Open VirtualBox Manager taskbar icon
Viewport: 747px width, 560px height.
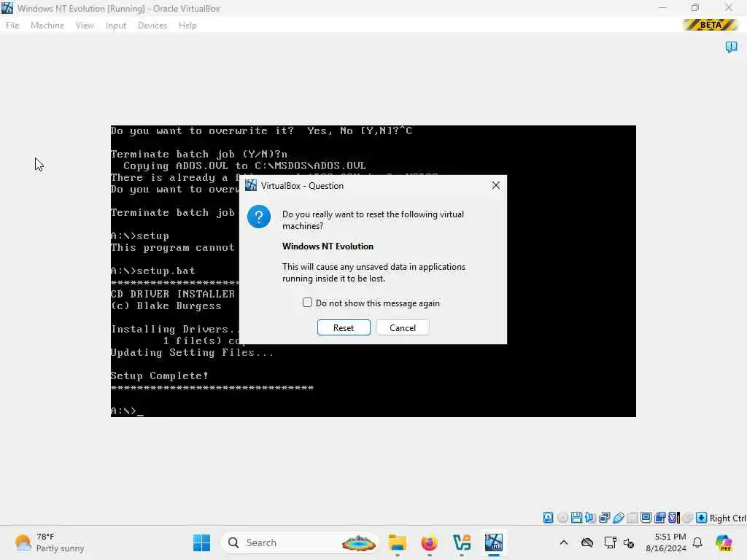click(462, 542)
